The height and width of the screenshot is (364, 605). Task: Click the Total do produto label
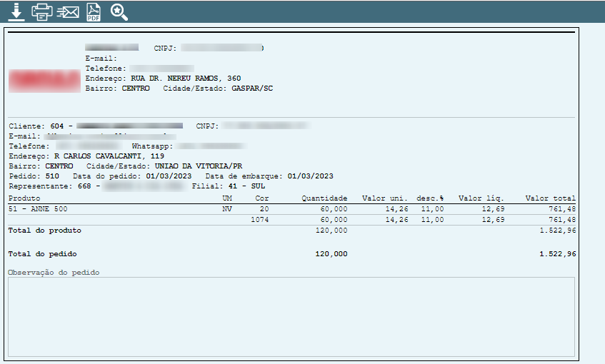point(44,231)
